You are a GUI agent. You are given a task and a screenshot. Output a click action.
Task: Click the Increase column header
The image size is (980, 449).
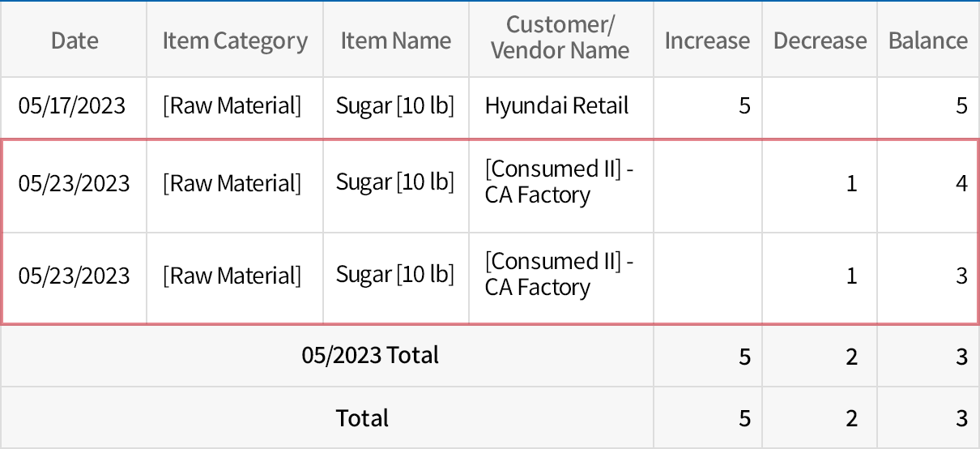tap(707, 41)
